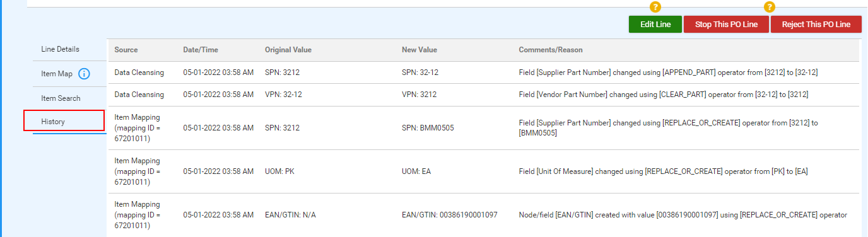The image size is (868, 237).
Task: Click new value UOM: EA
Action: [x=416, y=171]
